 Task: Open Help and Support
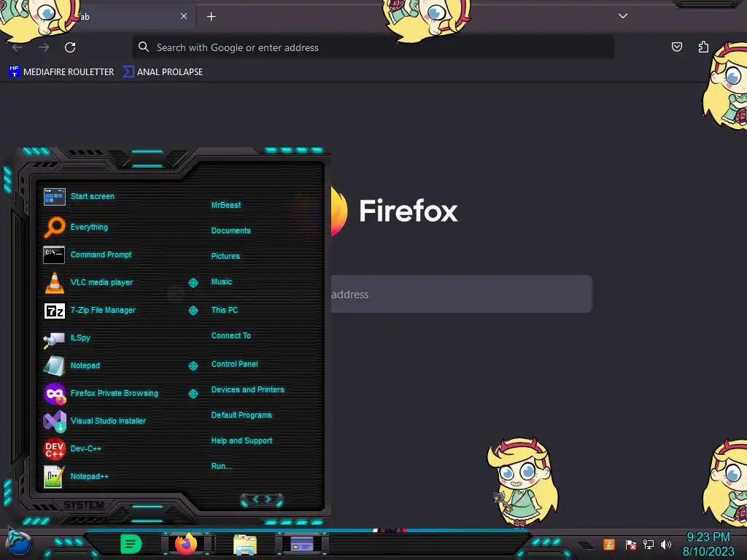tap(241, 441)
